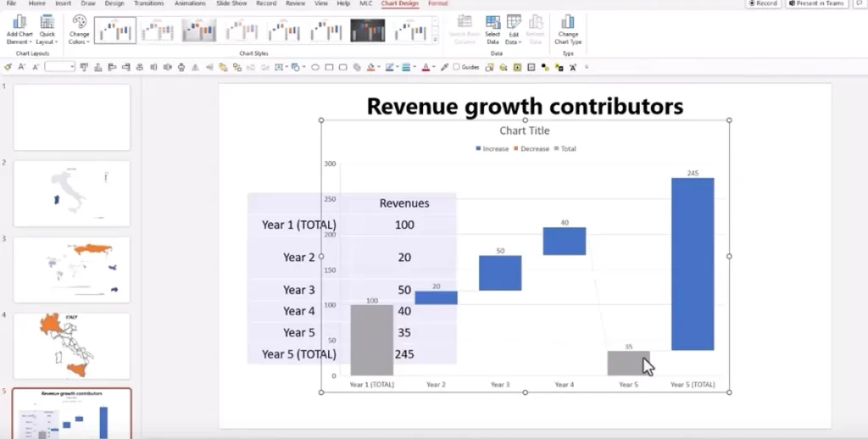868x439 pixels.
Task: Click the group objects icon
Action: (x=223, y=67)
